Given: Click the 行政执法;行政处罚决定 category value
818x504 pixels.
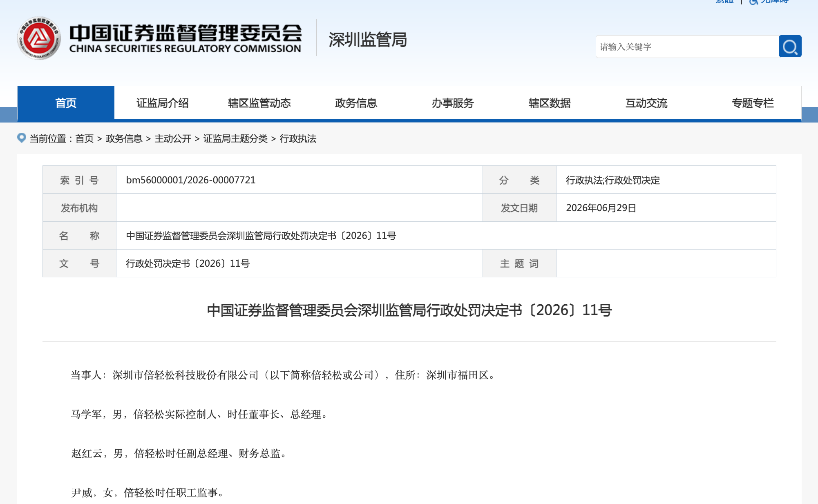Looking at the screenshot, I should (x=613, y=180).
